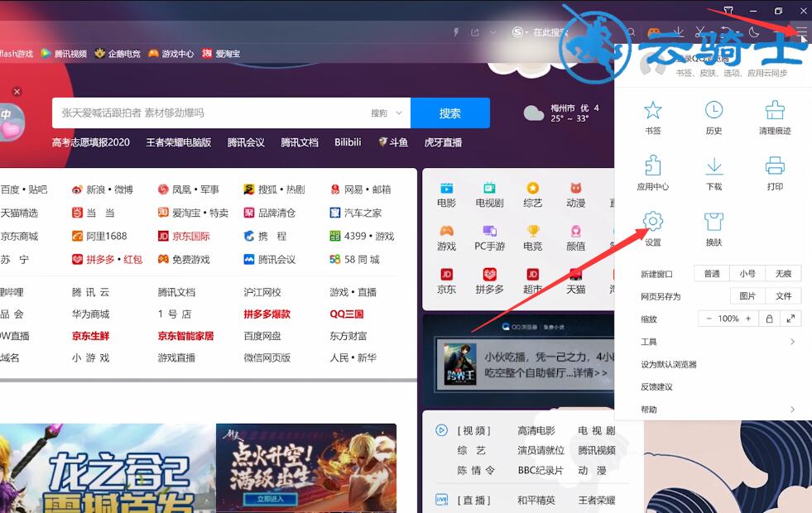Open the 应用中心 app center icon
The height and width of the screenshot is (513, 812).
point(652,165)
